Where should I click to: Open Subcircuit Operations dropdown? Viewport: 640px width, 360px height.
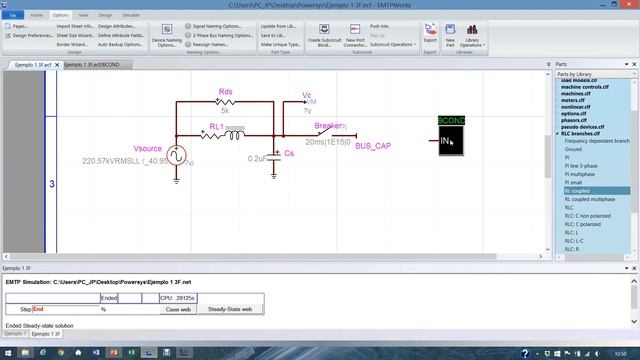(x=393, y=44)
